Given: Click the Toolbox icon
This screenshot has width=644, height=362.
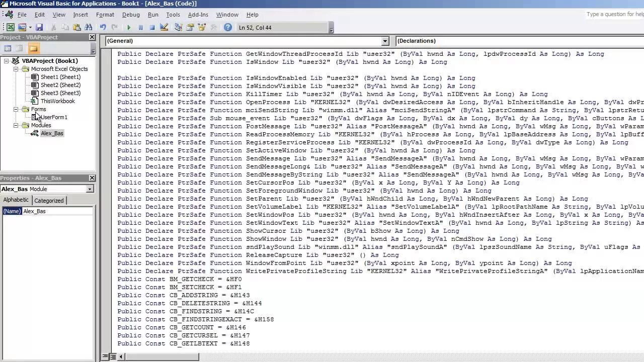Looking at the screenshot, I should (213, 27).
